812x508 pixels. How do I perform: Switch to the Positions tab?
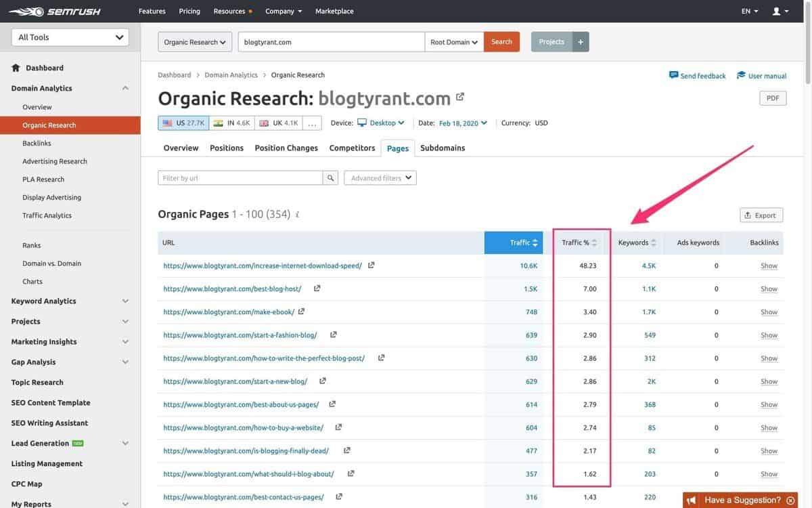227,148
